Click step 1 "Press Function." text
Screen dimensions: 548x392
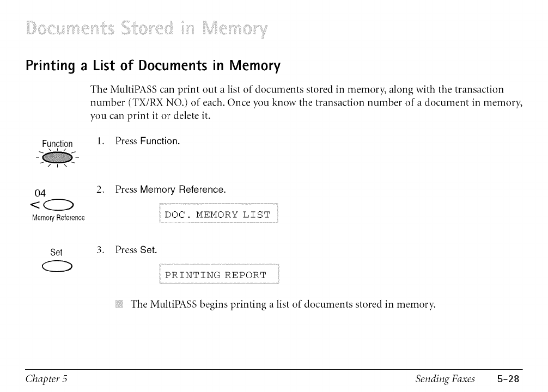pos(147,141)
